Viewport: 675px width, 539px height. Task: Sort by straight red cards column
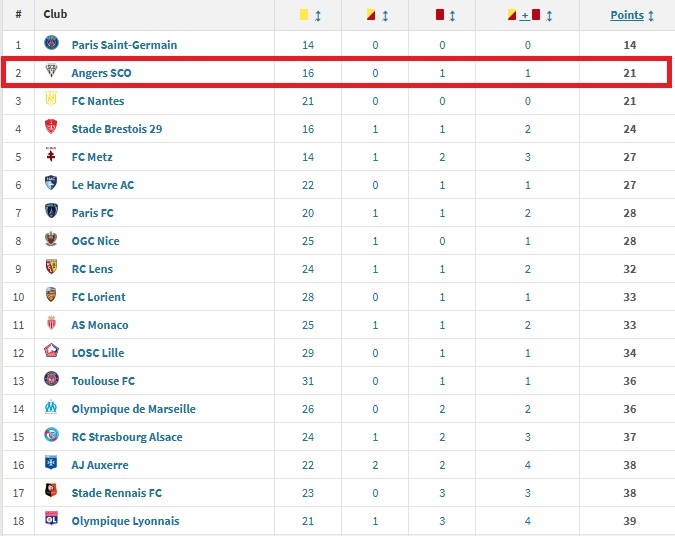pyautogui.click(x=446, y=16)
